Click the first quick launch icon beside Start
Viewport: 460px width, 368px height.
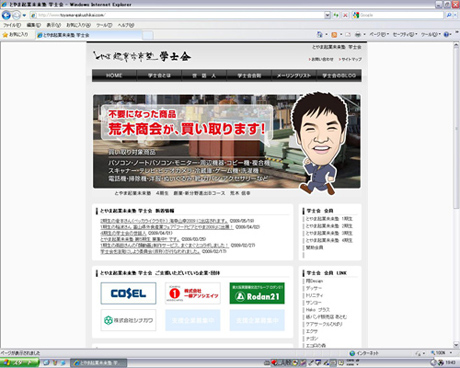pyautogui.click(x=47, y=363)
